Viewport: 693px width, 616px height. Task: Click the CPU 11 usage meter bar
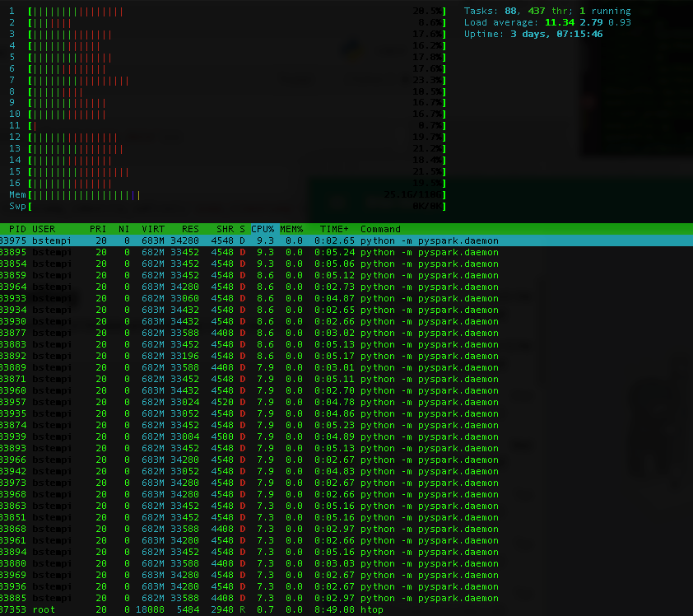pos(237,125)
